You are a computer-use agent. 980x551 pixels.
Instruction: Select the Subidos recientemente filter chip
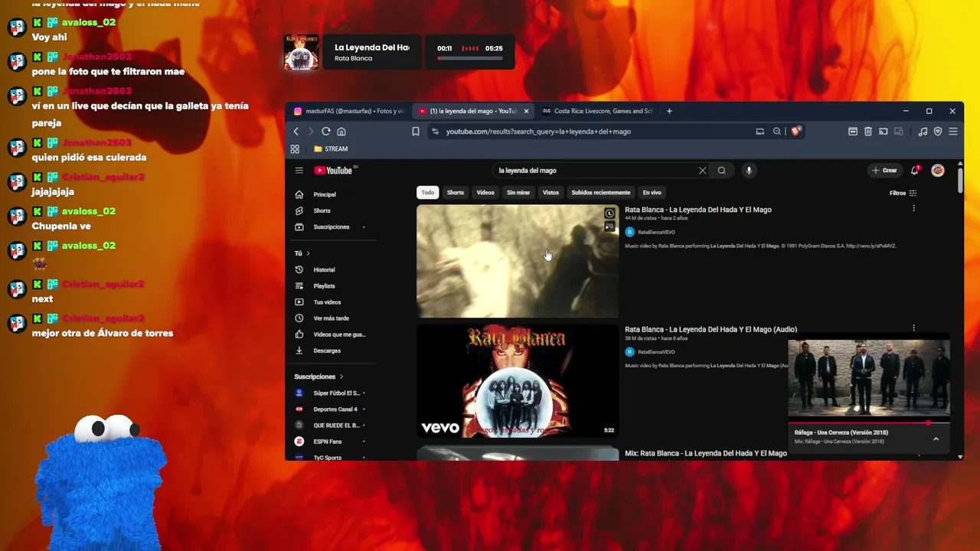pos(601,193)
